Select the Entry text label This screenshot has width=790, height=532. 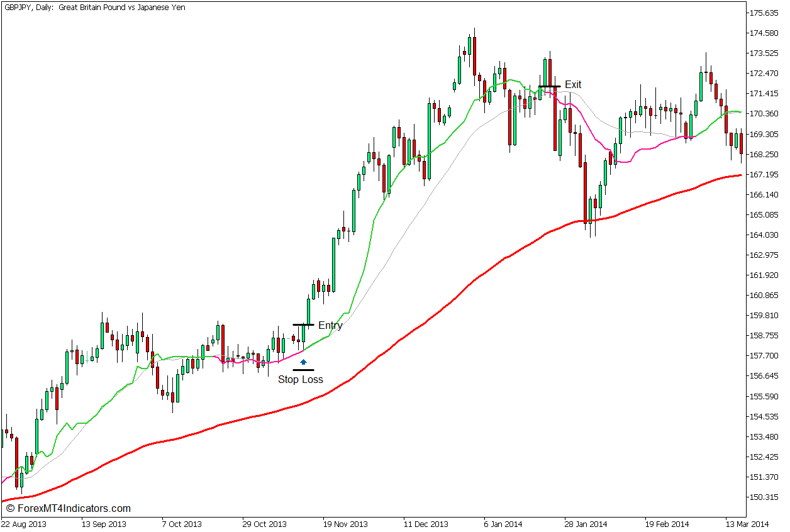pos(330,325)
